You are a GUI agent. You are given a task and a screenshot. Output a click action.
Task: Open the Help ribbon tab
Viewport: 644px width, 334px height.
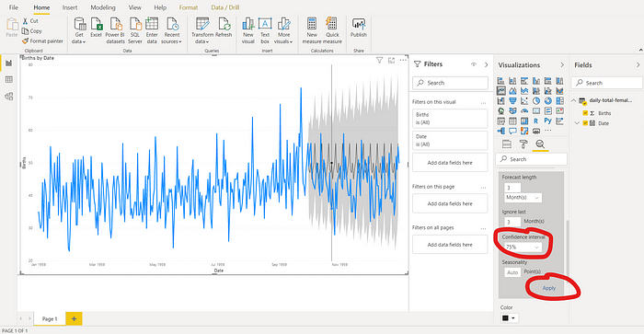pyautogui.click(x=160, y=7)
